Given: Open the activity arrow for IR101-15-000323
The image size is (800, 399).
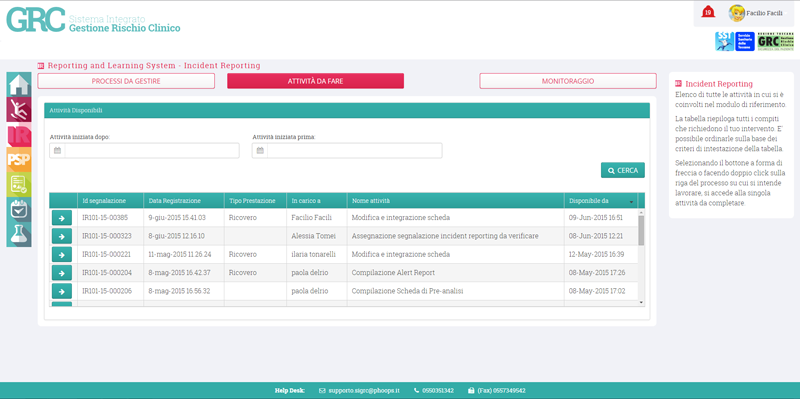Looking at the screenshot, I should pos(62,236).
